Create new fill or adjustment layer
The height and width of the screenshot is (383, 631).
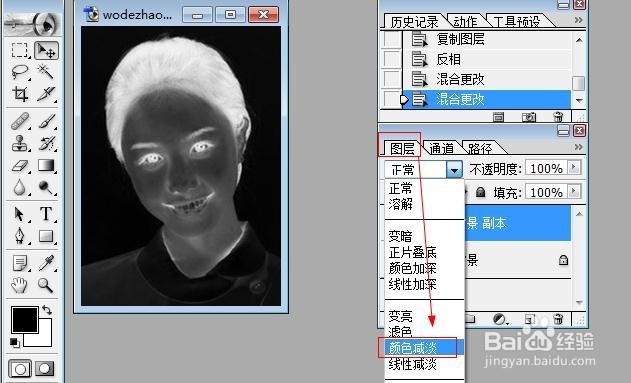[x=500, y=319]
